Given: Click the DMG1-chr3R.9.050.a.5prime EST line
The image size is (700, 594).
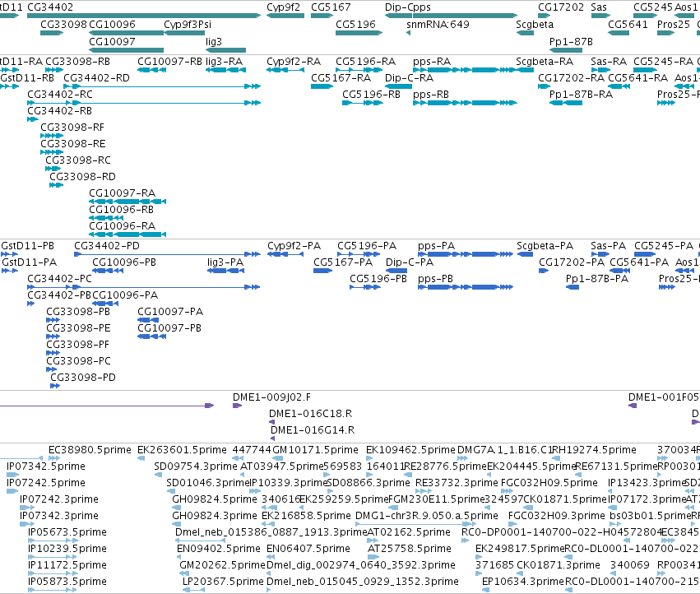Looking at the screenshot, I should pos(415,524).
